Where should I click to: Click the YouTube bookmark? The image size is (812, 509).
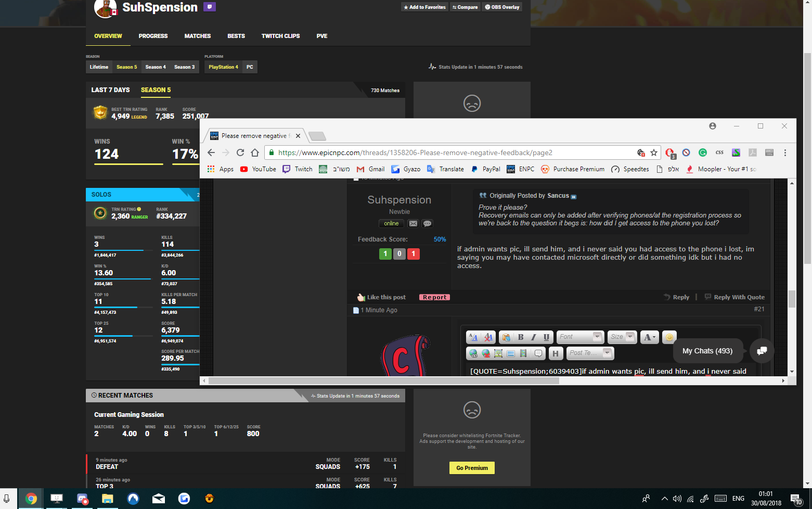coord(258,169)
